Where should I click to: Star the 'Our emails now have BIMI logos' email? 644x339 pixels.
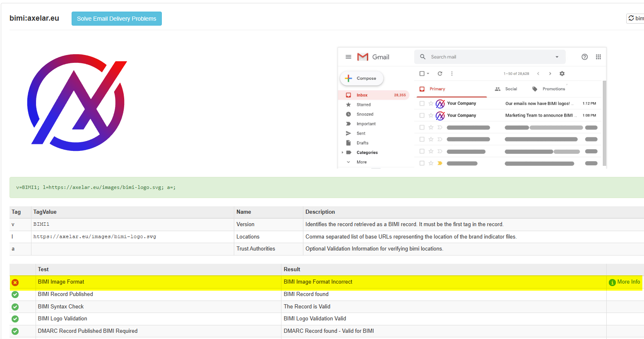point(431,104)
